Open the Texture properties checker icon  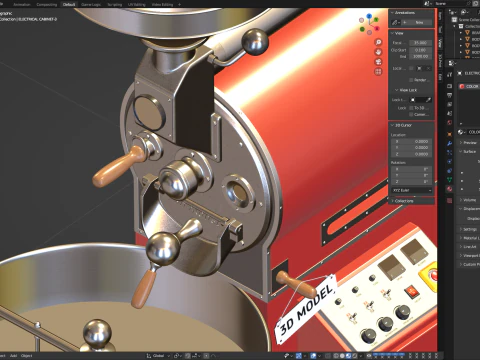[449, 200]
